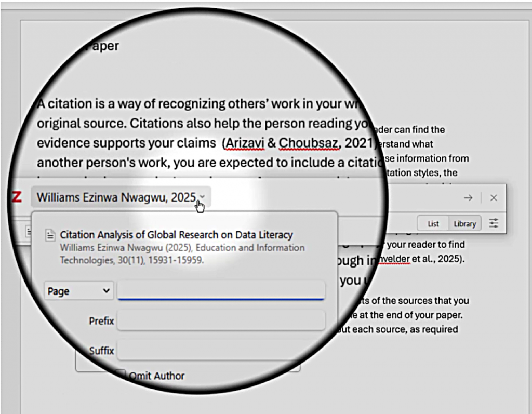Expand the chevron on the Nwagwu citation bubble
This screenshot has height=414, width=532.
coord(203,197)
